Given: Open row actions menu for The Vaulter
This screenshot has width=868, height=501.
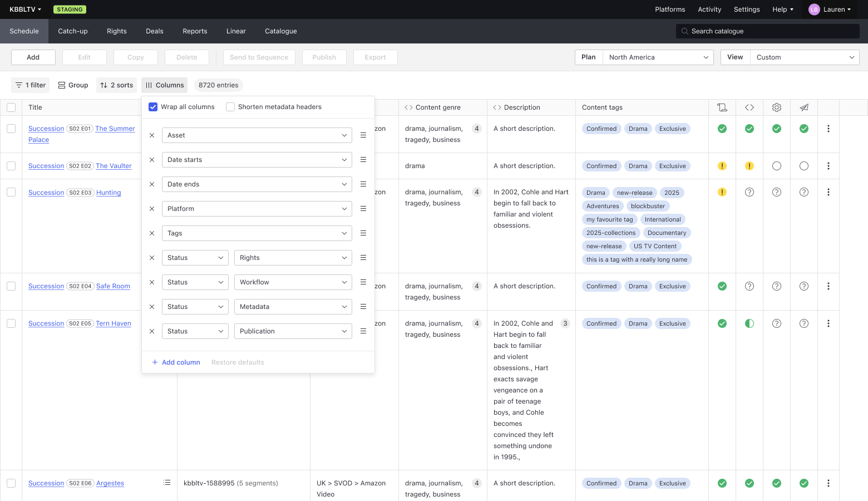Looking at the screenshot, I should pos(828,166).
